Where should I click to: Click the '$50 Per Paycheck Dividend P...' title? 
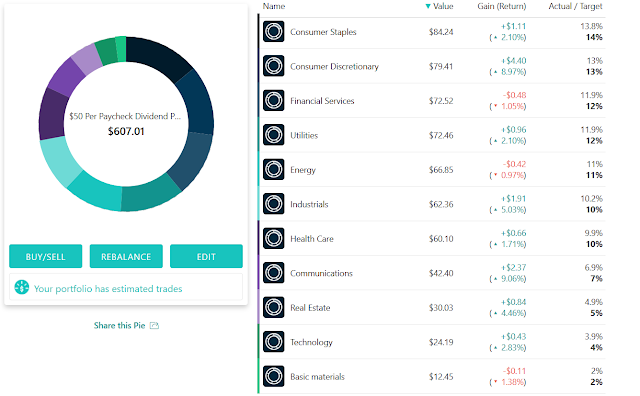[x=125, y=116]
